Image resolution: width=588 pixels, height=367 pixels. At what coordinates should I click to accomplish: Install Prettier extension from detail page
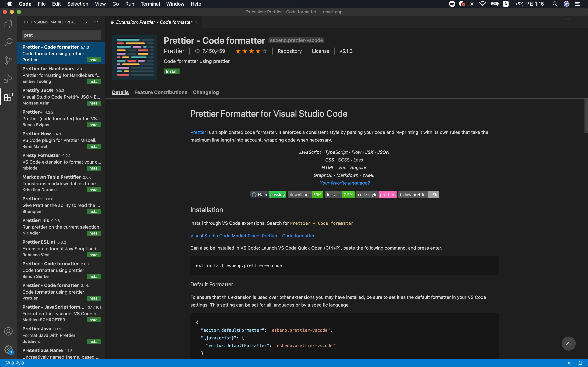(x=171, y=71)
